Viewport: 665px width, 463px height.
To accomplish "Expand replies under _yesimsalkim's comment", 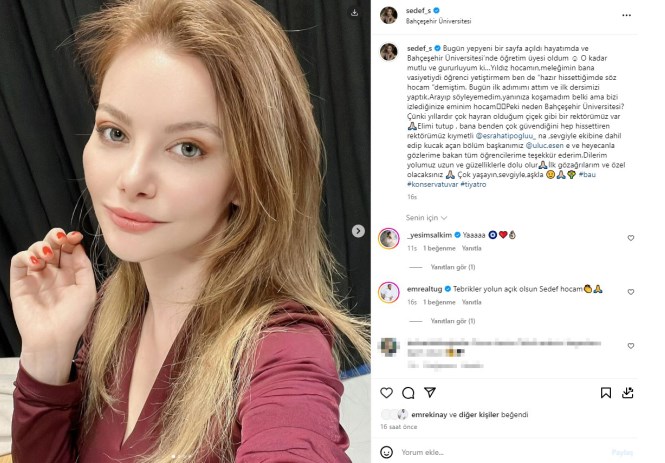I will click(453, 267).
